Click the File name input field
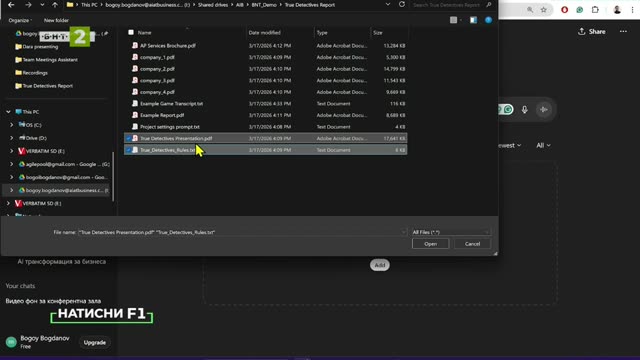640x360 pixels. (241, 232)
